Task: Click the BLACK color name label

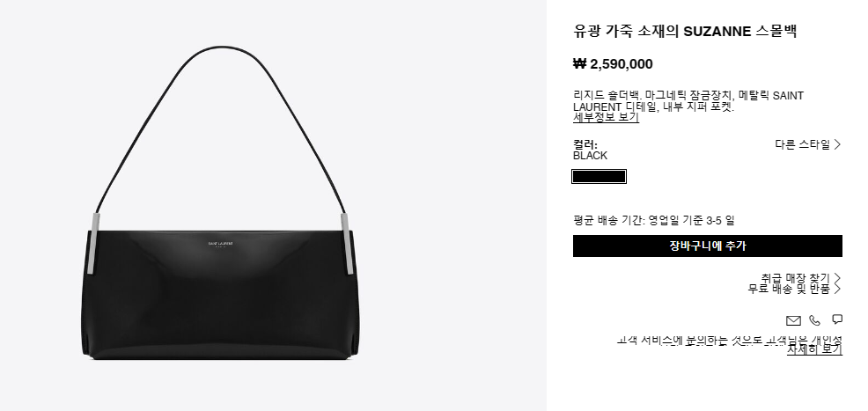Action: click(590, 156)
